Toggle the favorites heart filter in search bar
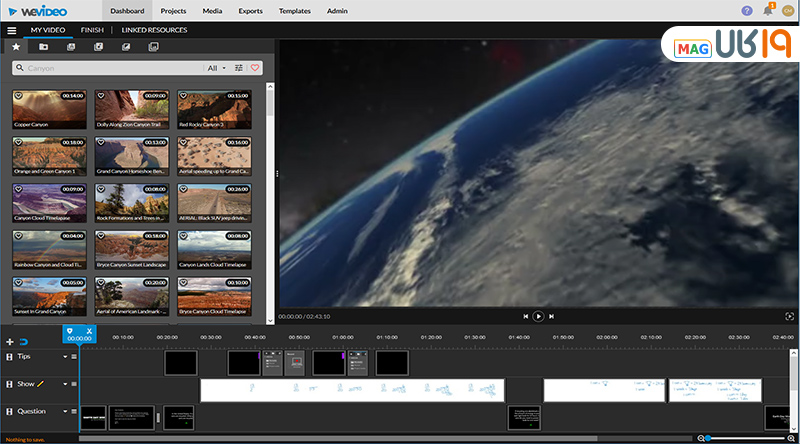 coord(254,68)
